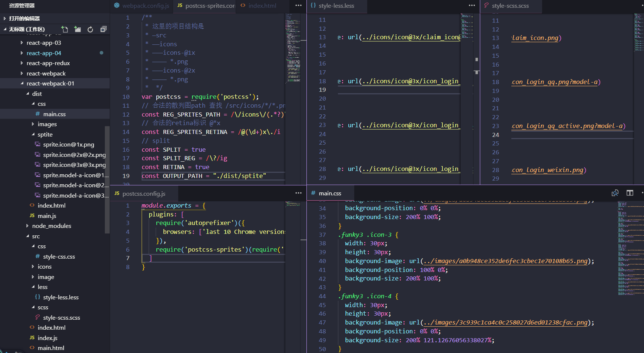The width and height of the screenshot is (644, 353).
Task: Collapse all folders in the explorer
Action: coord(103,29)
